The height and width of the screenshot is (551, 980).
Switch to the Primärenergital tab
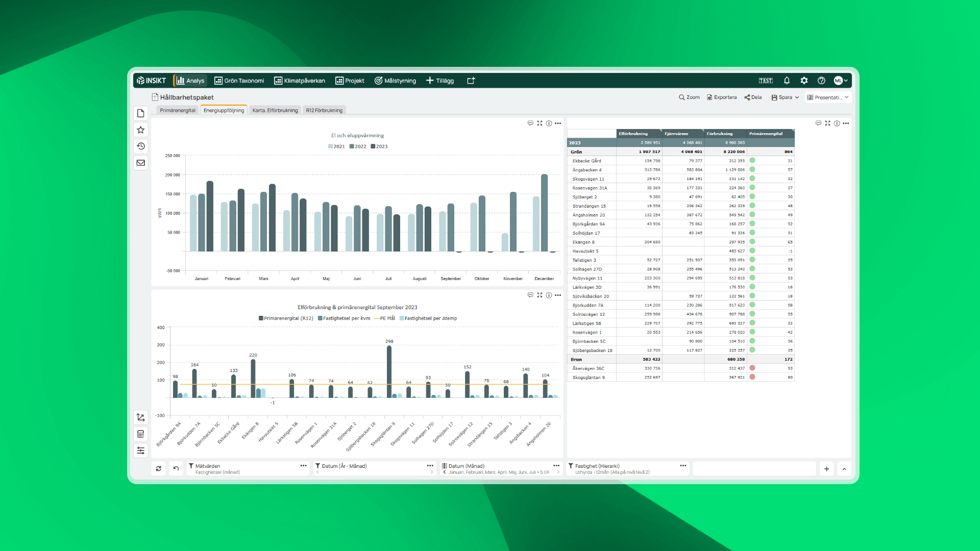click(178, 110)
